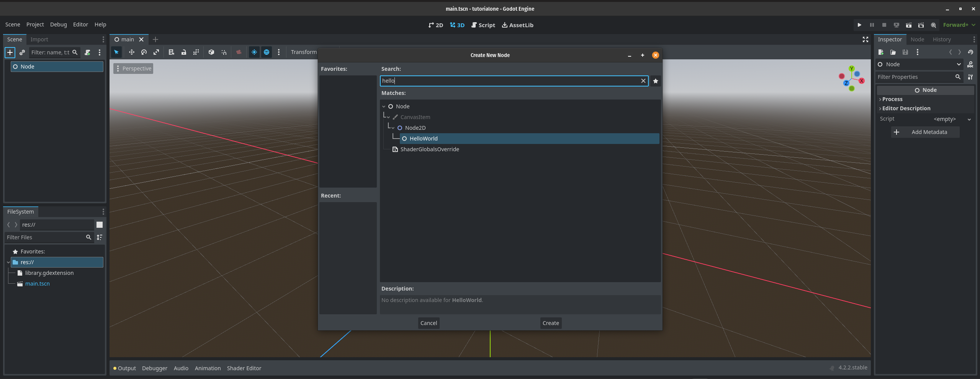Click the X axis on viewport gizmo

tap(862, 81)
